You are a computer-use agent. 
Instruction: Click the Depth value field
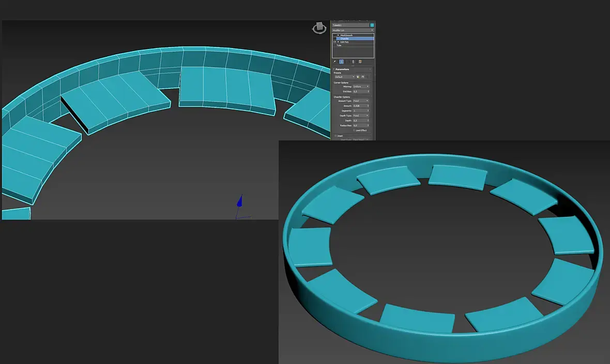[360, 121]
